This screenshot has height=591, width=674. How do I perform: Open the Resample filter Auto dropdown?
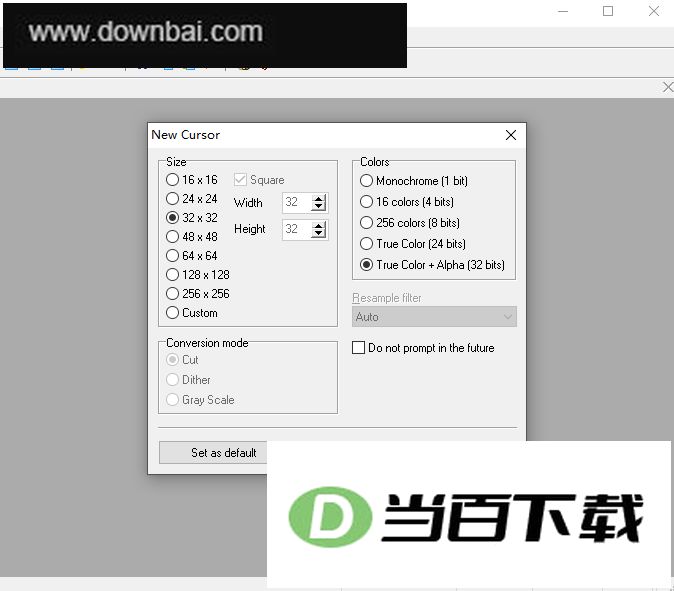[434, 317]
